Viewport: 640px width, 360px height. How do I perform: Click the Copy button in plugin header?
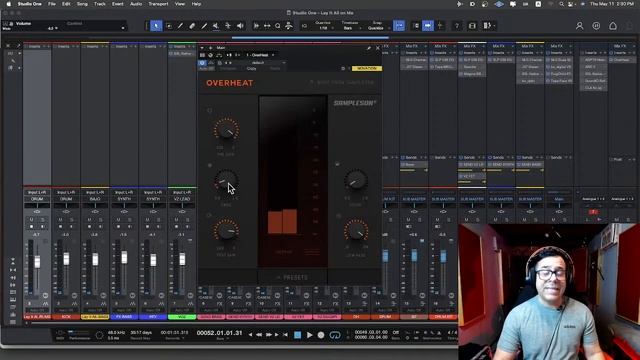[x=251, y=69]
